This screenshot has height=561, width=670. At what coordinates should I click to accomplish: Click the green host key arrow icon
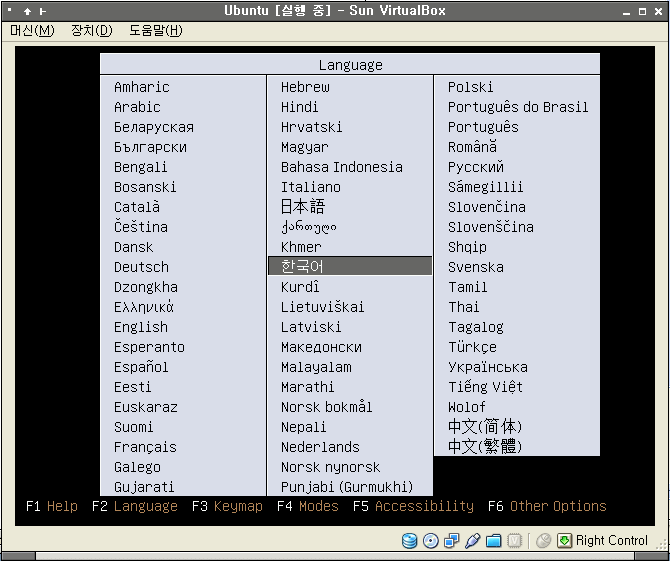[x=564, y=540]
